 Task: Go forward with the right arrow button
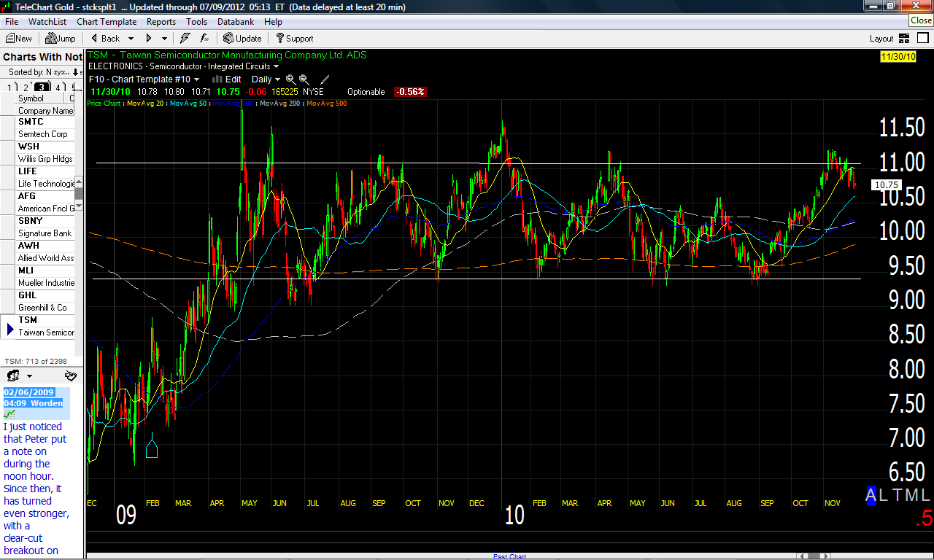click(x=149, y=39)
